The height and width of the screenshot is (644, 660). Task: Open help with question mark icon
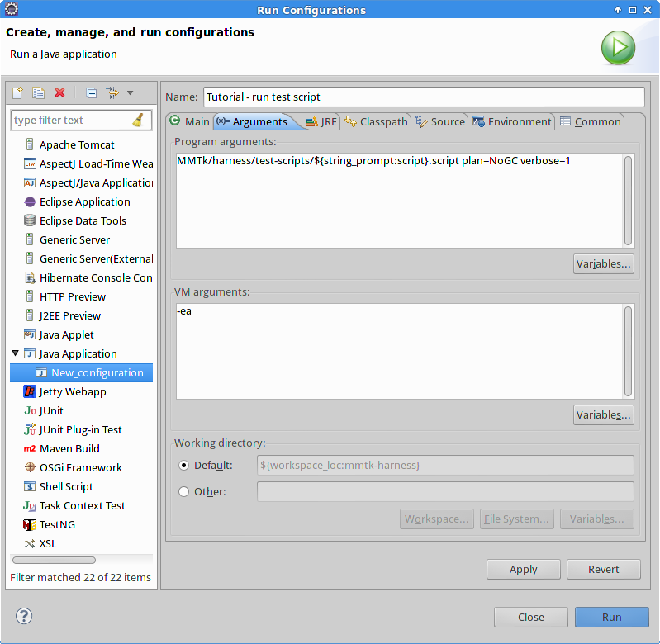coord(24,616)
